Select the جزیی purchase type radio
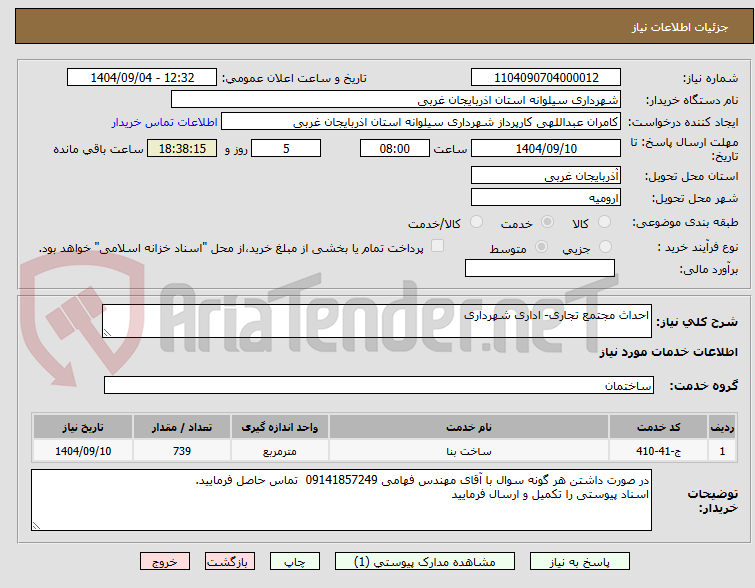The width and height of the screenshot is (755, 588). (605, 247)
